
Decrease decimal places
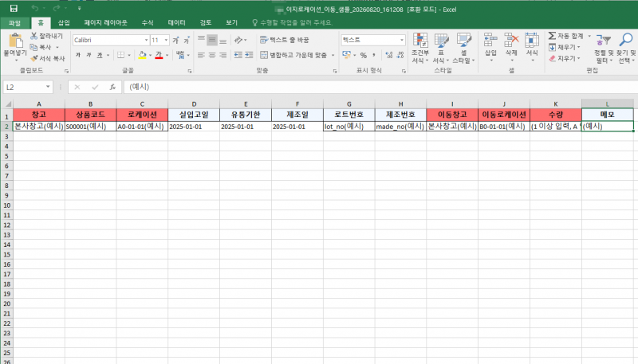[400, 55]
